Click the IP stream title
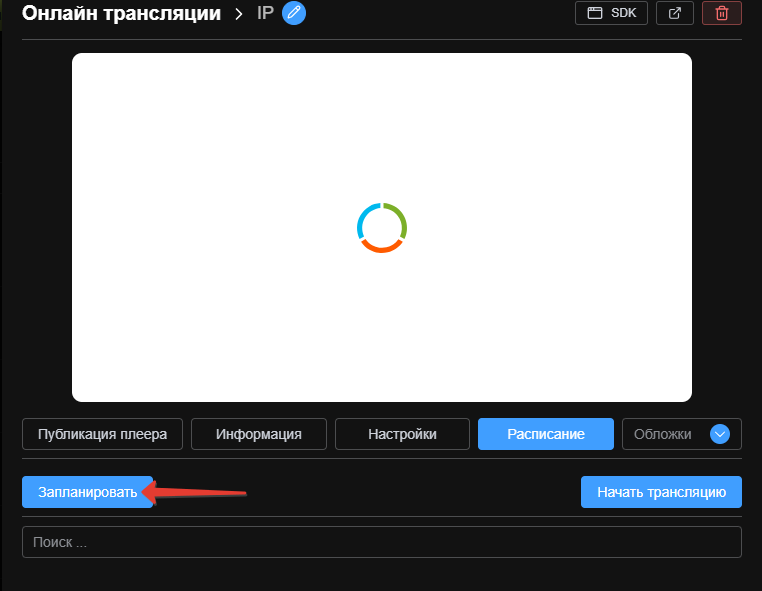This screenshot has width=762, height=591. pos(265,13)
